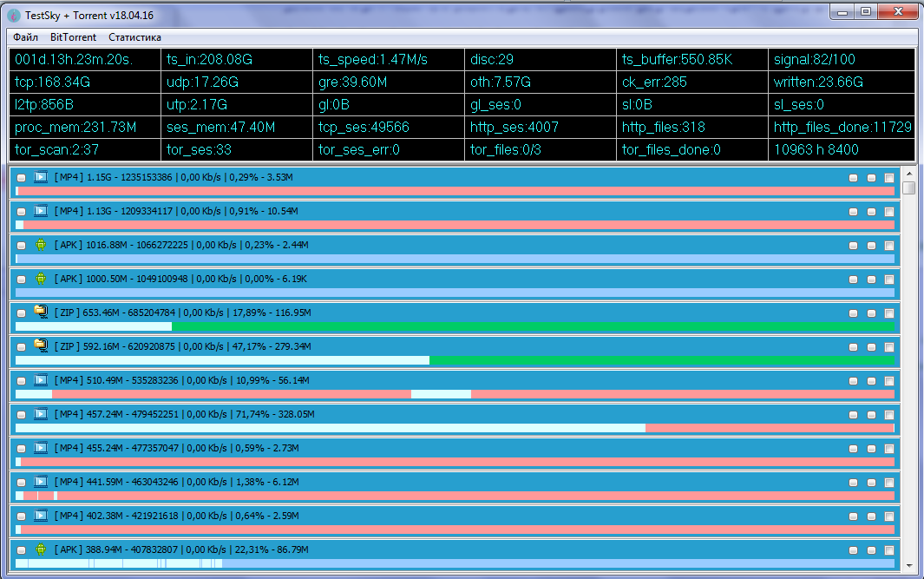Open the Файл menu
Image resolution: width=924 pixels, height=579 pixels.
tap(25, 37)
